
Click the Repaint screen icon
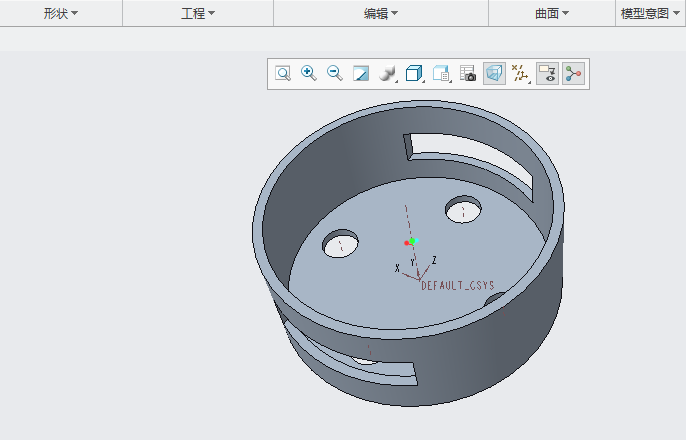pyautogui.click(x=361, y=74)
